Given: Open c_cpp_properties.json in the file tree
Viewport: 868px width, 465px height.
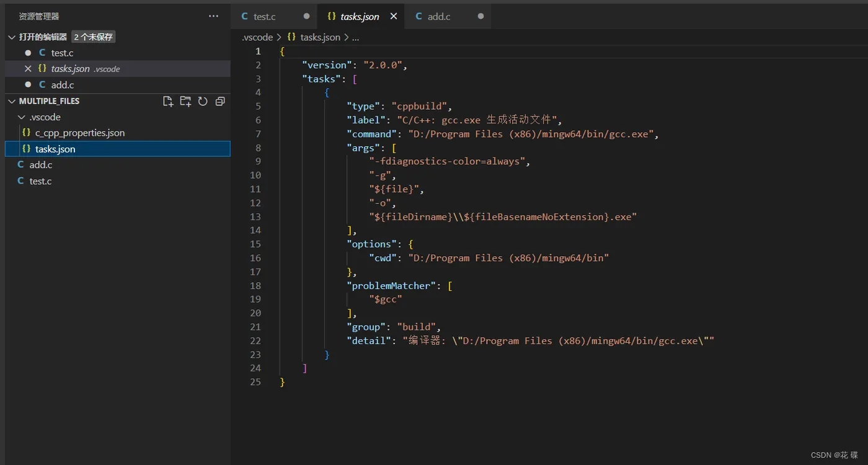Looking at the screenshot, I should pyautogui.click(x=118, y=133).
